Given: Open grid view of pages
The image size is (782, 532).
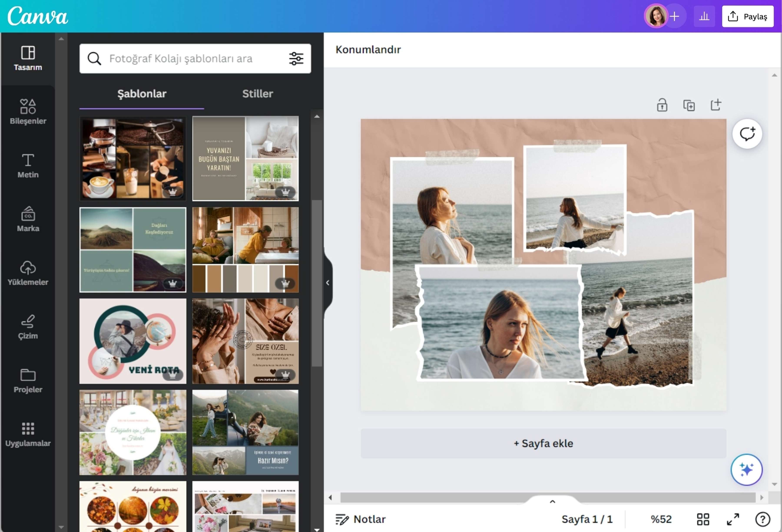Looking at the screenshot, I should click(x=703, y=519).
